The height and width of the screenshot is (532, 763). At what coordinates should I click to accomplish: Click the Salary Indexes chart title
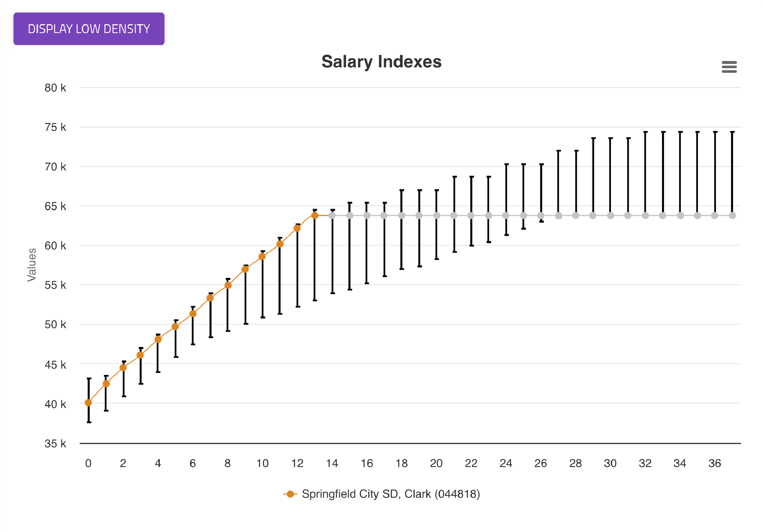click(x=381, y=62)
